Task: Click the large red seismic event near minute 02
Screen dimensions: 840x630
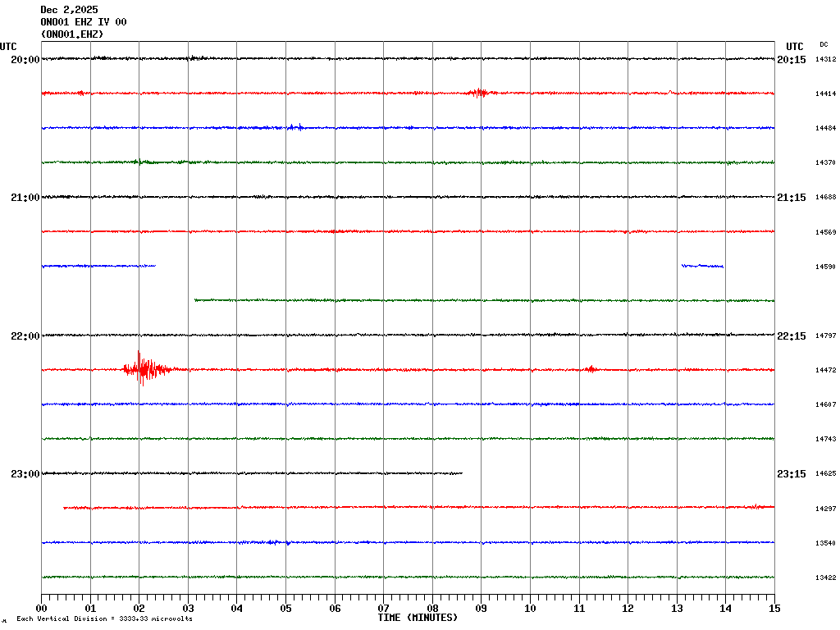Action: tap(144, 369)
